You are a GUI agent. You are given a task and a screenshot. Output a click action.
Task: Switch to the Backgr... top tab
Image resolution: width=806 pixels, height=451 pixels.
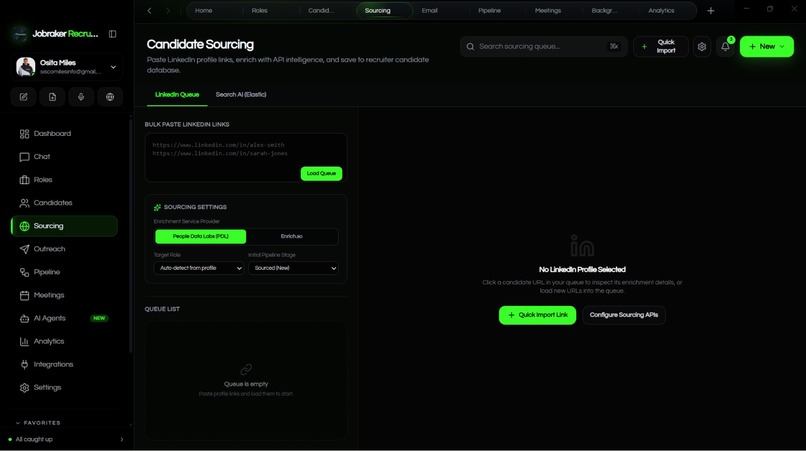tap(604, 11)
